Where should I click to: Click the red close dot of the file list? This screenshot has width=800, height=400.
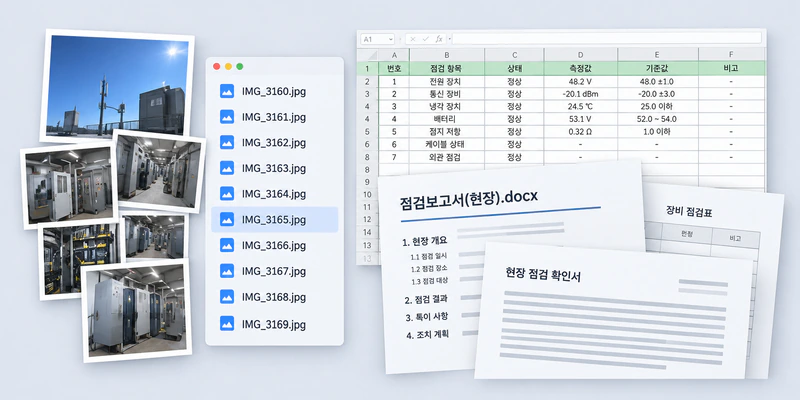click(216, 66)
